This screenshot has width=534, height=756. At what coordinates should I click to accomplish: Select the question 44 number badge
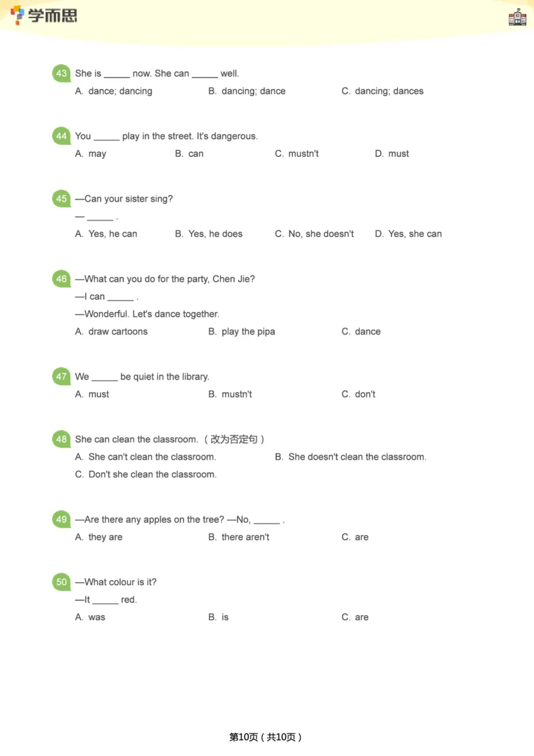click(x=61, y=136)
